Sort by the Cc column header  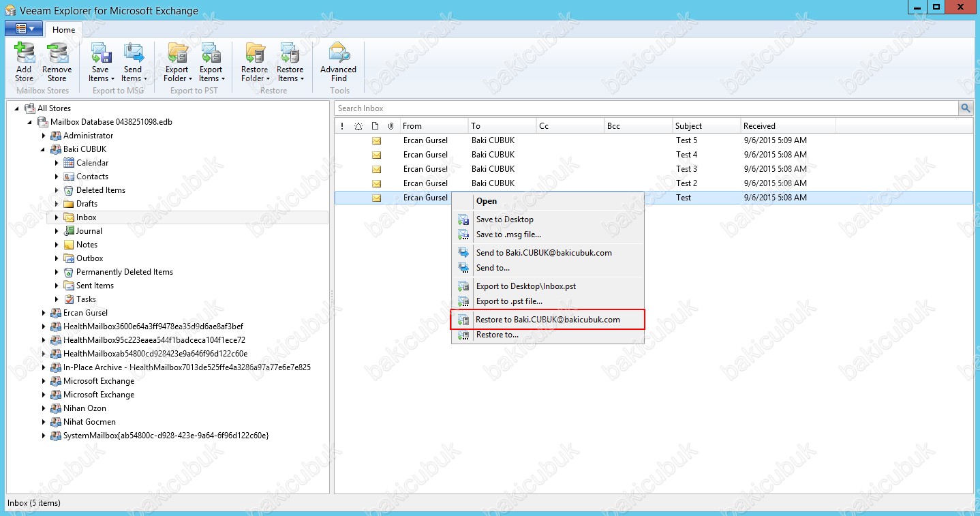coord(570,126)
